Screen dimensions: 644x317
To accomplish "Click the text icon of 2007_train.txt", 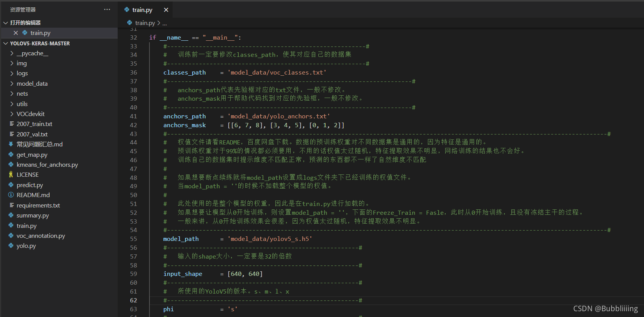I will click(12, 124).
